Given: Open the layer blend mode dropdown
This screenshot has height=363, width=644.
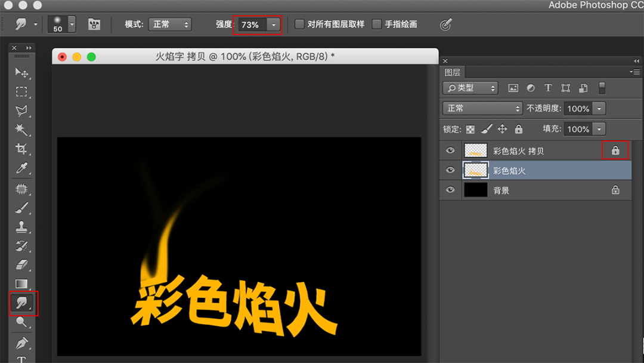Looking at the screenshot, I should (482, 109).
